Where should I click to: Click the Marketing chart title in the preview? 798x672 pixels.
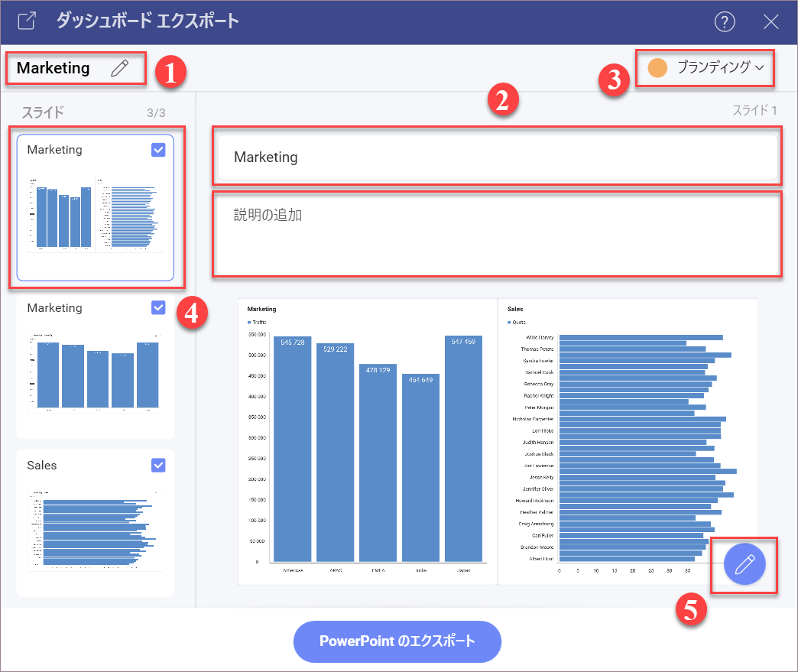[261, 309]
